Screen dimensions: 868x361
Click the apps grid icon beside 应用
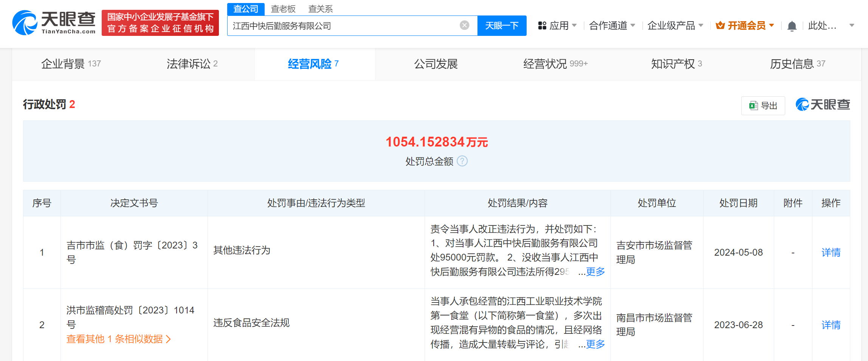pyautogui.click(x=542, y=25)
